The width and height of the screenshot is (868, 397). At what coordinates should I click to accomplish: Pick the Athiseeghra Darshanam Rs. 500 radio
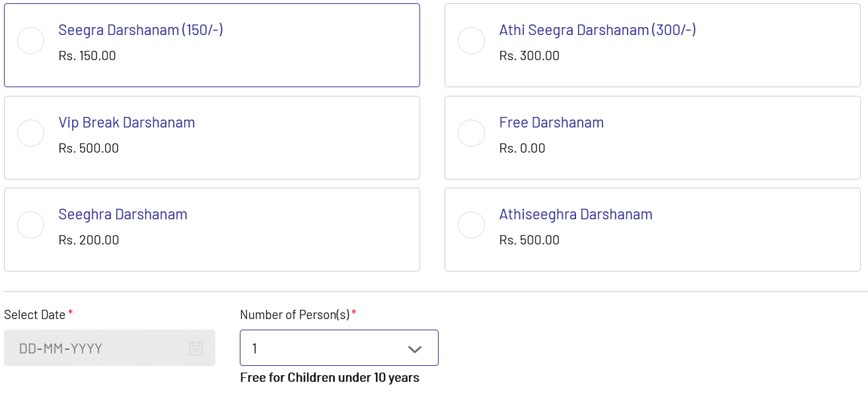471,225
